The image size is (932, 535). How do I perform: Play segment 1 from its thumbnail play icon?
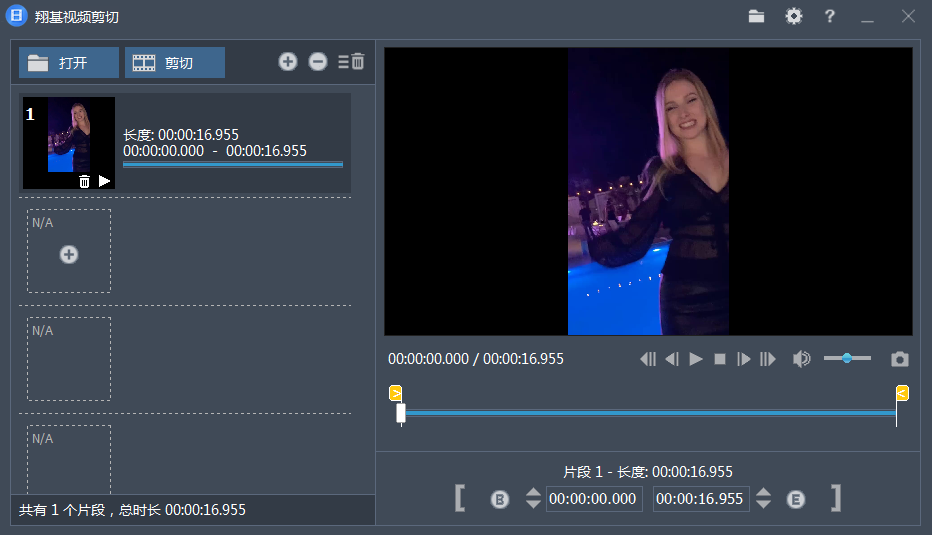coord(104,181)
